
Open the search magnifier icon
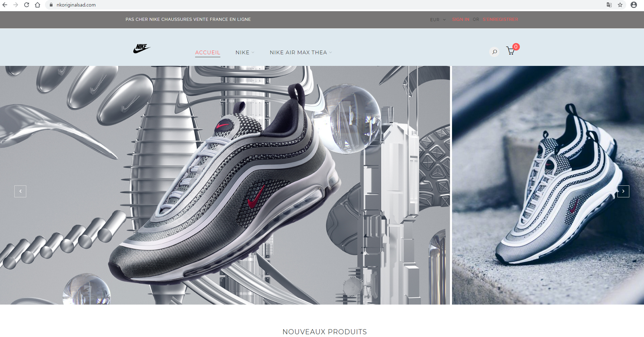pos(494,52)
